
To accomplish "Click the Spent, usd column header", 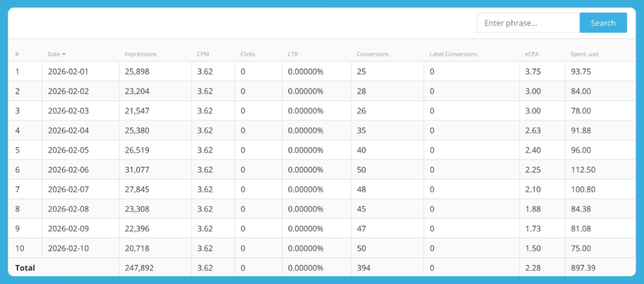I will pos(584,54).
